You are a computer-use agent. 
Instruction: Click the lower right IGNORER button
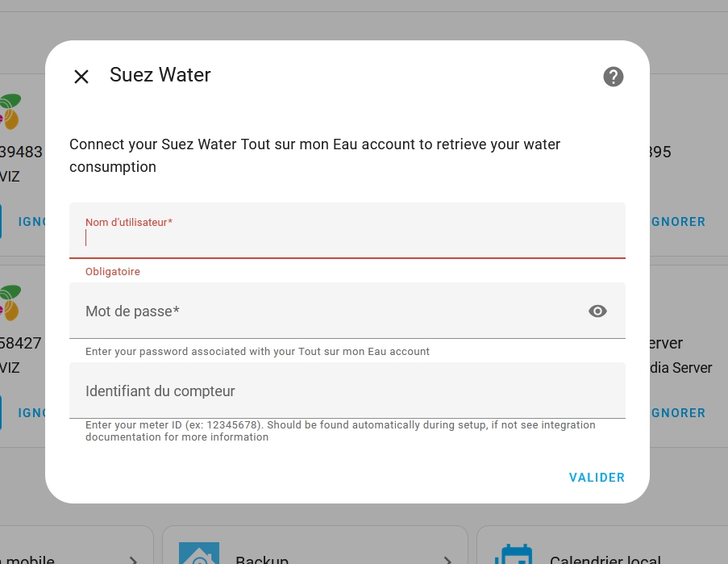678,413
